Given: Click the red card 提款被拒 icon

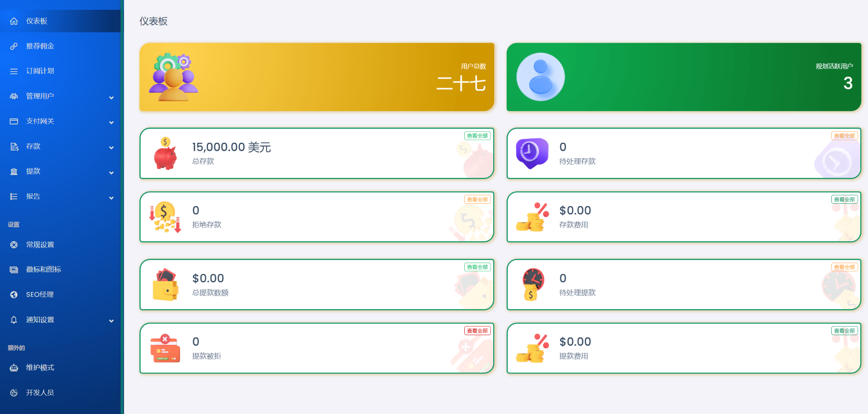Looking at the screenshot, I should point(165,348).
